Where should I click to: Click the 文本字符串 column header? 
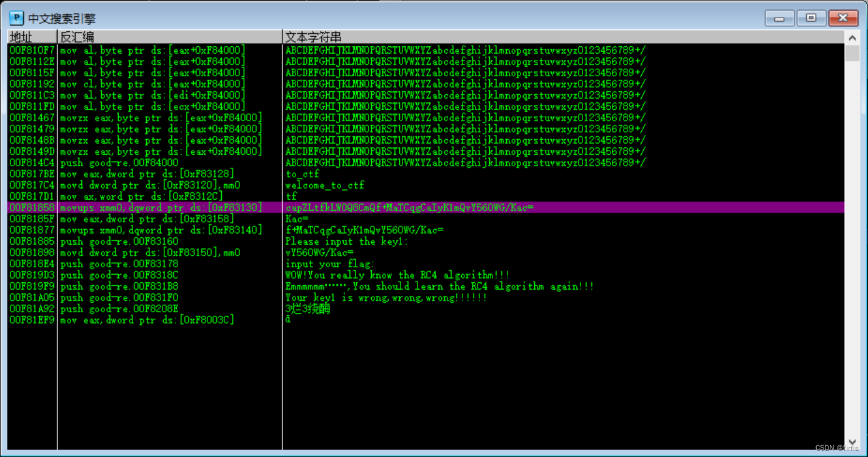(563, 37)
